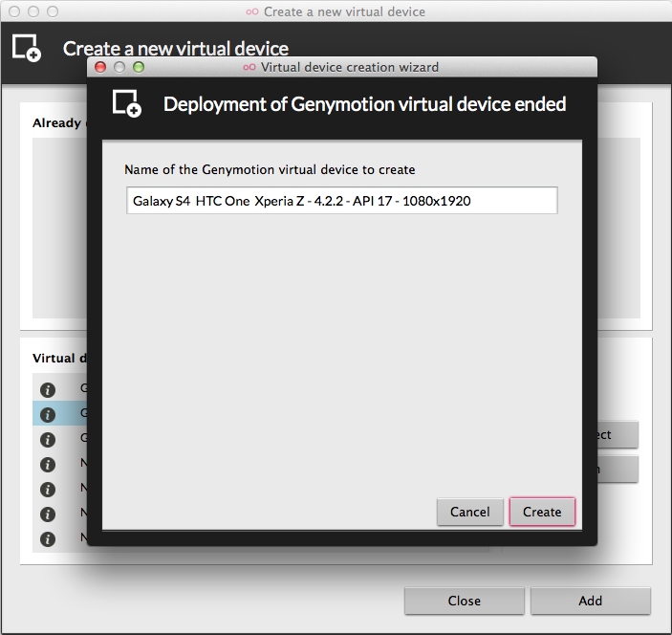The height and width of the screenshot is (635, 672).
Task: Click the 'Name of the Genymotion virtual device' label
Action: tap(270, 170)
